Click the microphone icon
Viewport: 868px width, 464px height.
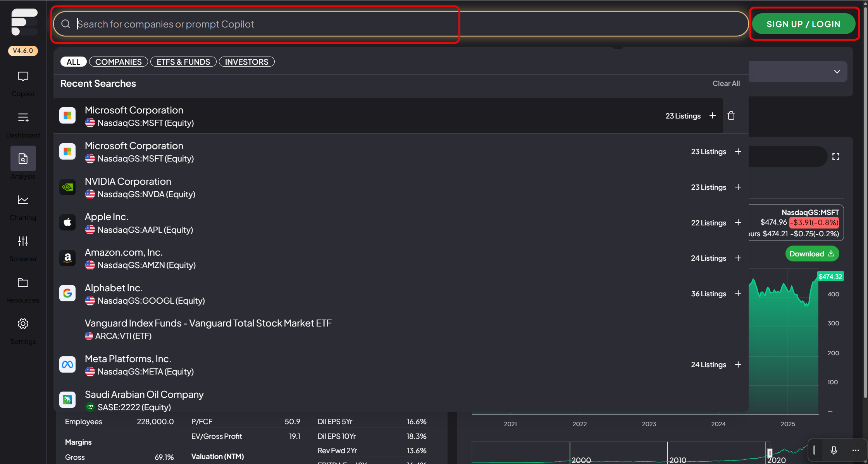tap(834, 450)
